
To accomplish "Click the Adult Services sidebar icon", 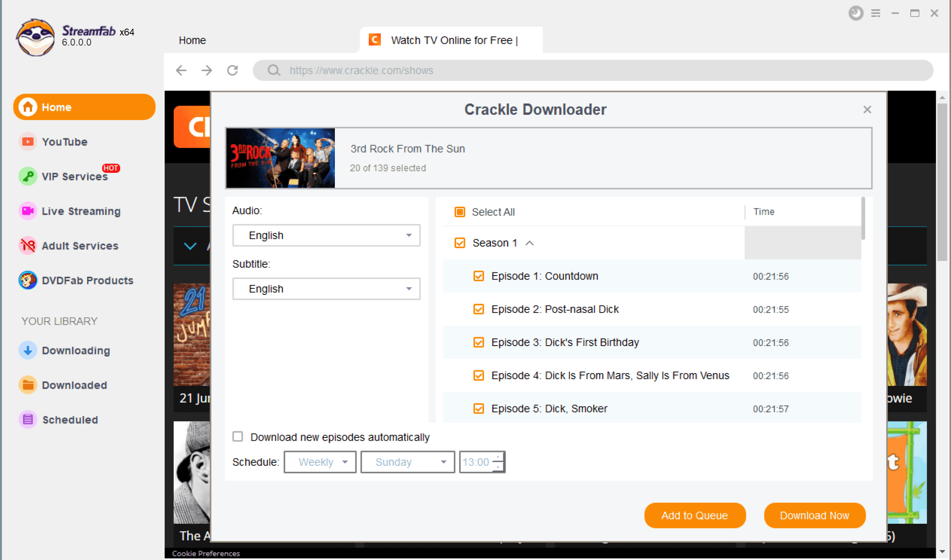I will click(x=27, y=246).
